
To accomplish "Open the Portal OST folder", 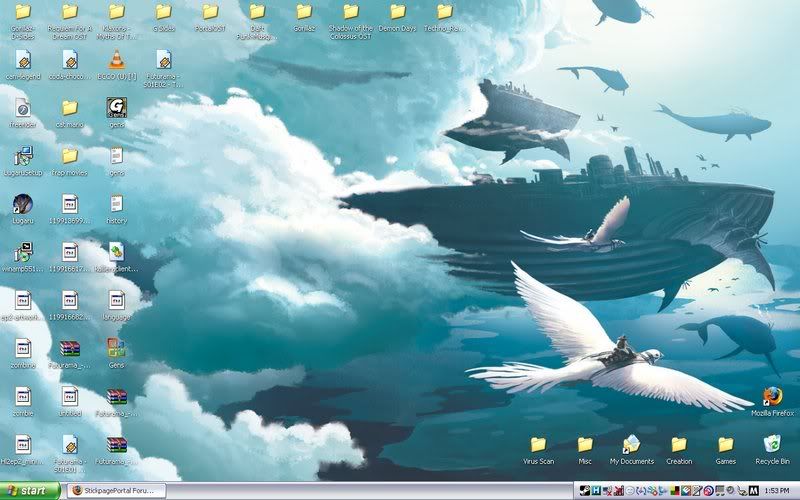I will tap(210, 12).
